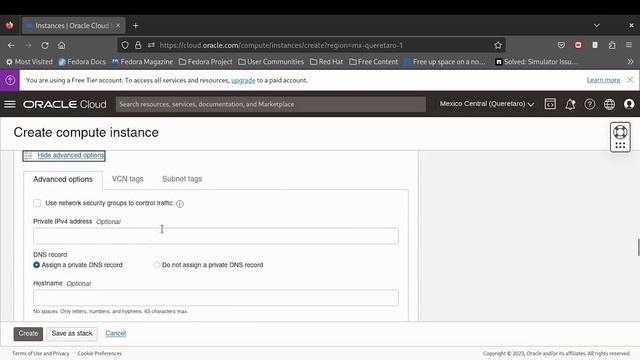
Task: Click the purple upgrade arrow icon
Action: click(10, 80)
